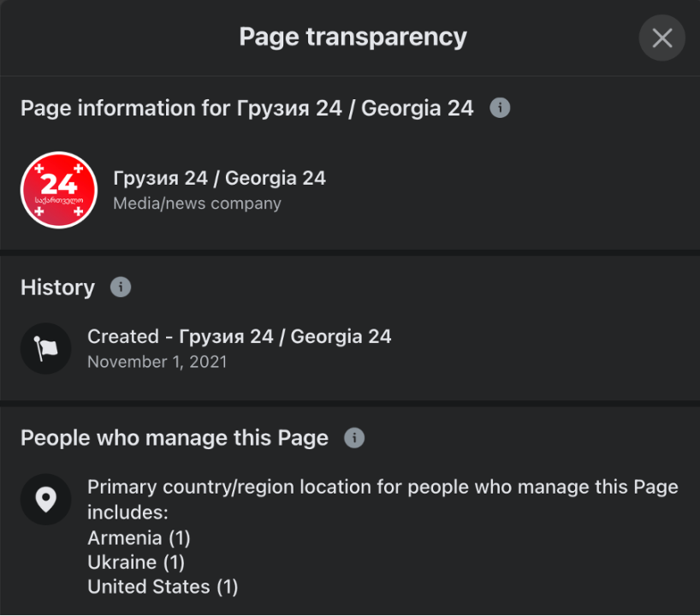Click the 'Created - Грузия 24 / Georgia 24' entry

[240, 336]
